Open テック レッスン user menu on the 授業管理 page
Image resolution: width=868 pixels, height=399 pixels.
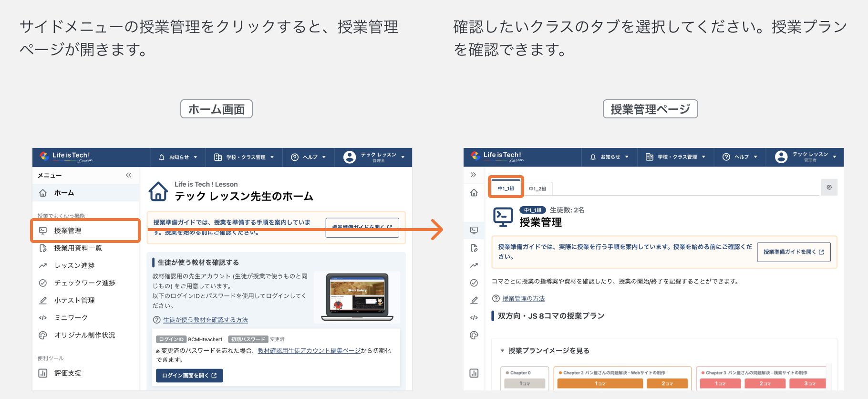pyautogui.click(x=806, y=157)
